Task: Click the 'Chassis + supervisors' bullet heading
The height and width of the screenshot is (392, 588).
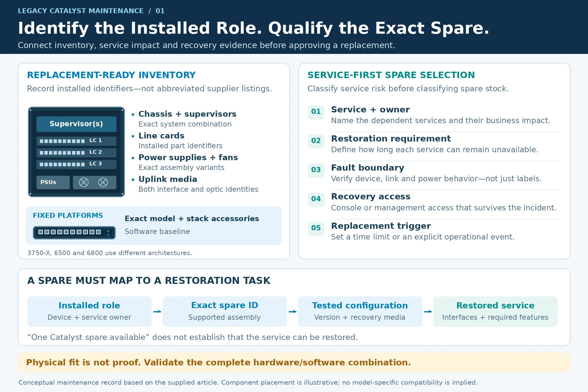Action: [x=187, y=114]
